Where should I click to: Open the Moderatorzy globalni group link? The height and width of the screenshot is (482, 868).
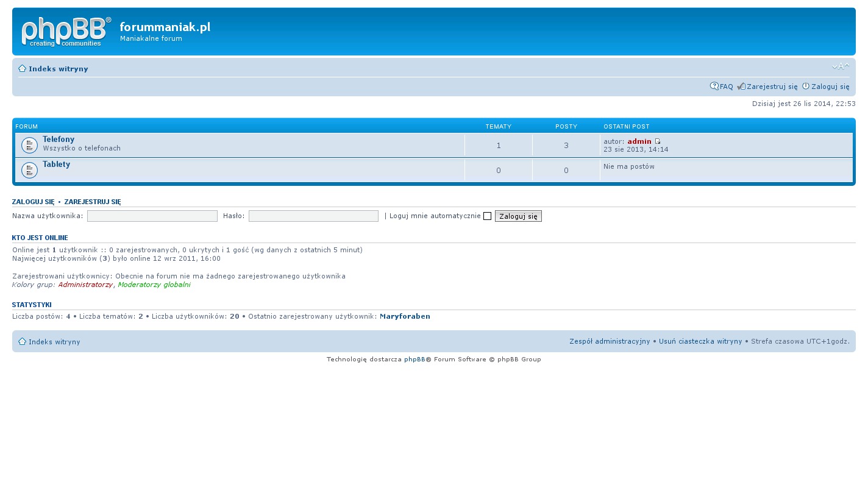coord(154,285)
